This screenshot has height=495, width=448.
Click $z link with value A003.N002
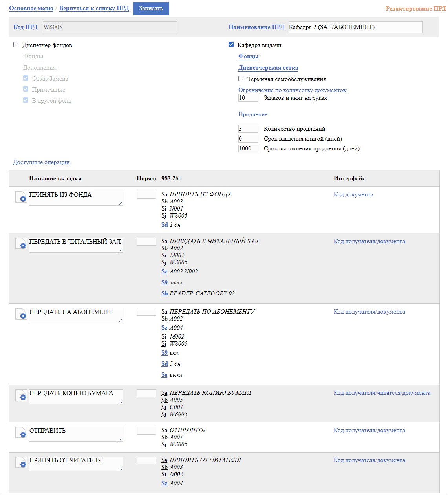point(165,271)
